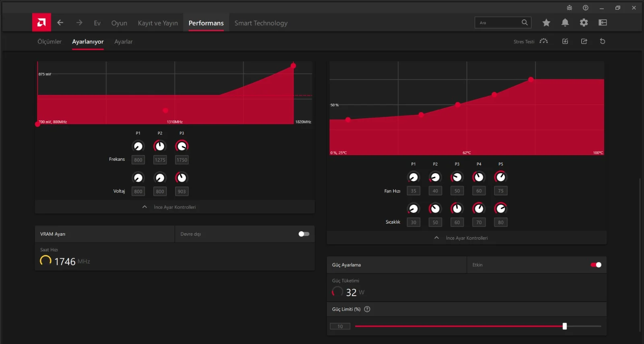The height and width of the screenshot is (344, 644).
Task: Click the P3 Frekans 1750 value box
Action: tap(182, 160)
